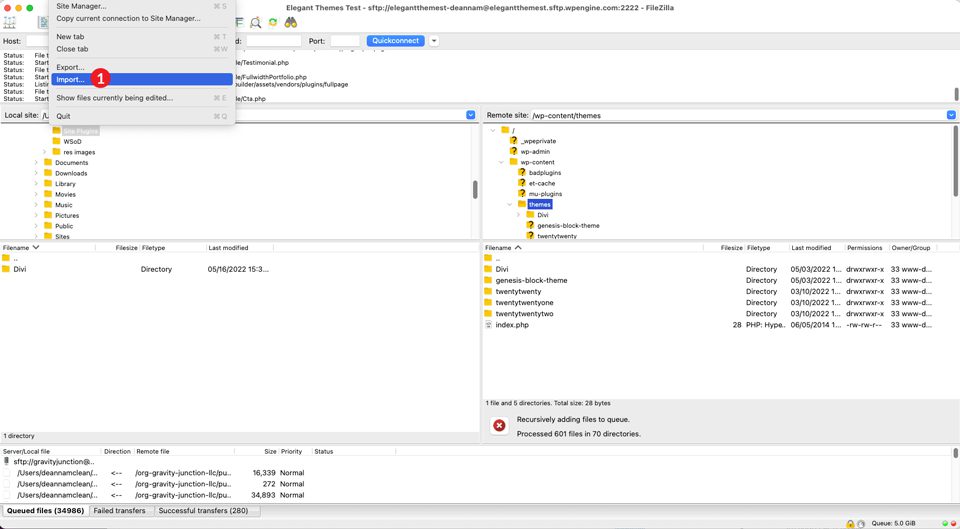Click the local Divi folder icon

(6, 269)
